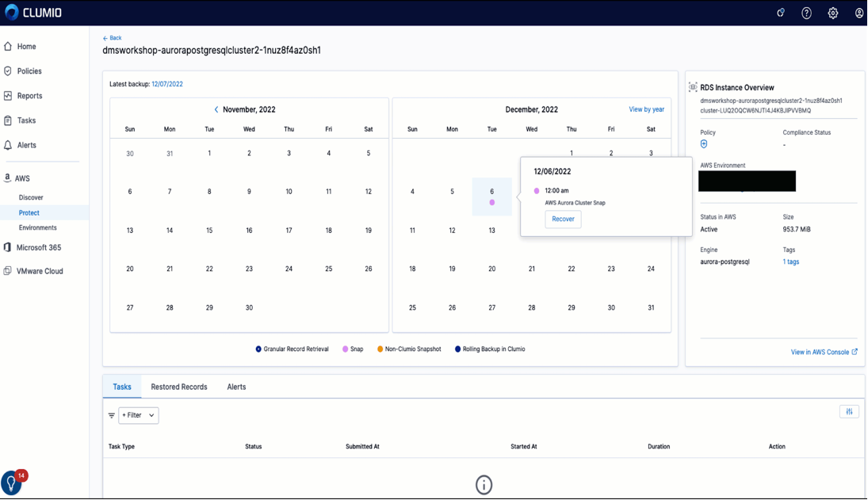Click the Action column header

[777, 446]
